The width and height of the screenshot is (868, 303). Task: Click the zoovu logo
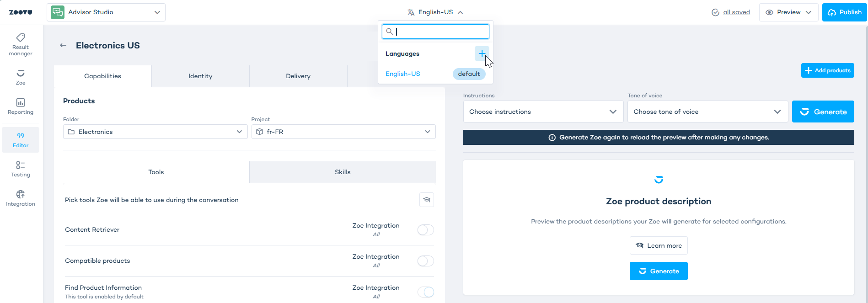[21, 12]
